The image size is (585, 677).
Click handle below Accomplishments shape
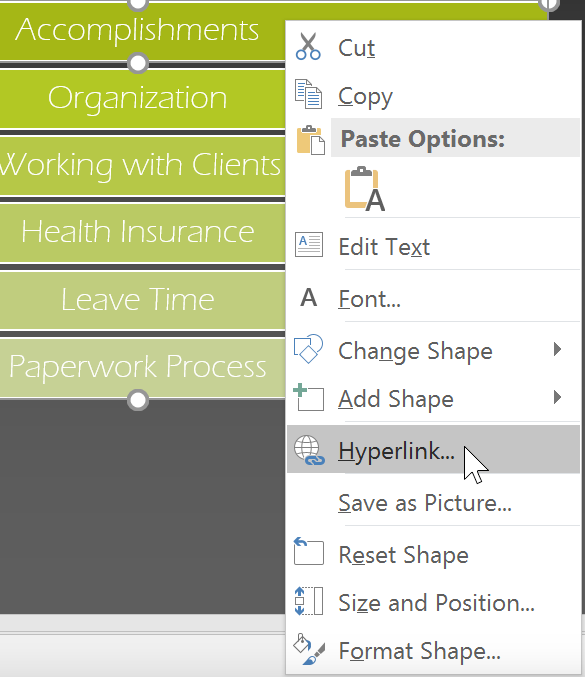tap(138, 63)
